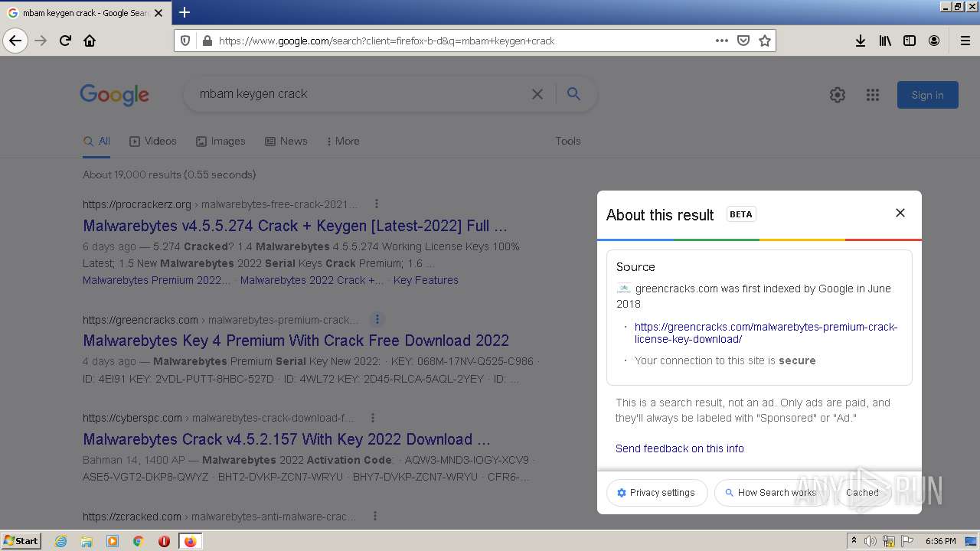Click the Google logo
Image resolution: width=980 pixels, height=551 pixels.
click(114, 95)
